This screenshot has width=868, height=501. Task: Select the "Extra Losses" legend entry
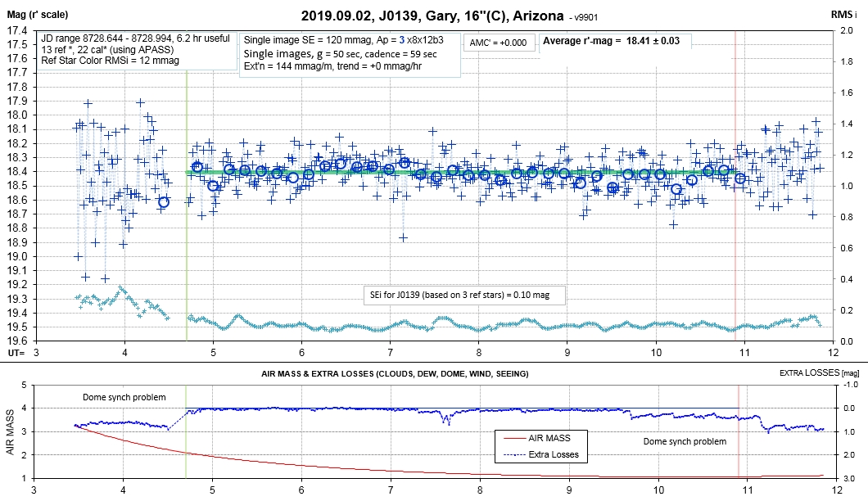[554, 454]
